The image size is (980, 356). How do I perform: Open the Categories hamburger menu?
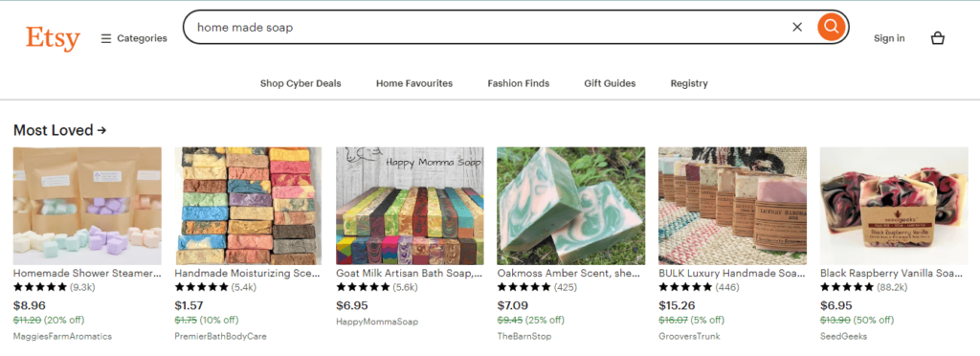134,38
